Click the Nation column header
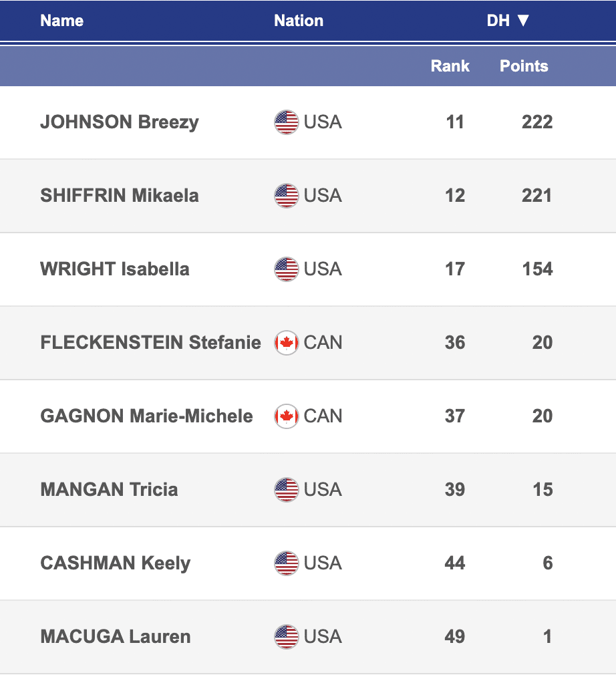Screen dimensions: 616x675 point(299,21)
